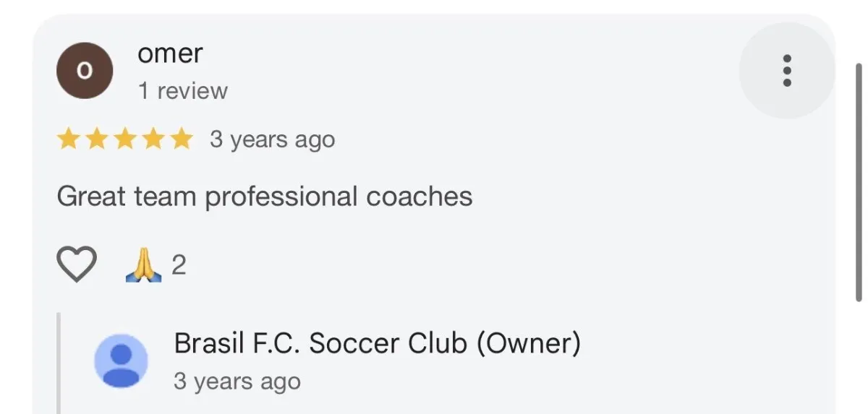Select the "Great team professional coaches" review text
868x414 pixels.
click(264, 197)
